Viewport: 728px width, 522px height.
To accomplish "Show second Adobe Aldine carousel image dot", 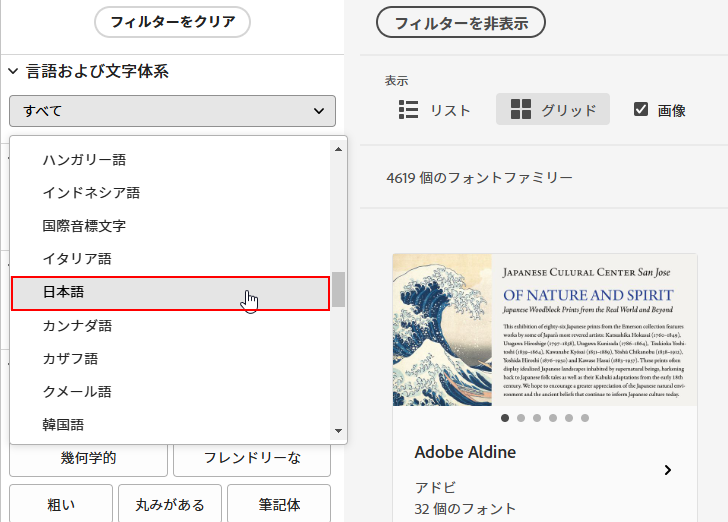I will [x=521, y=418].
